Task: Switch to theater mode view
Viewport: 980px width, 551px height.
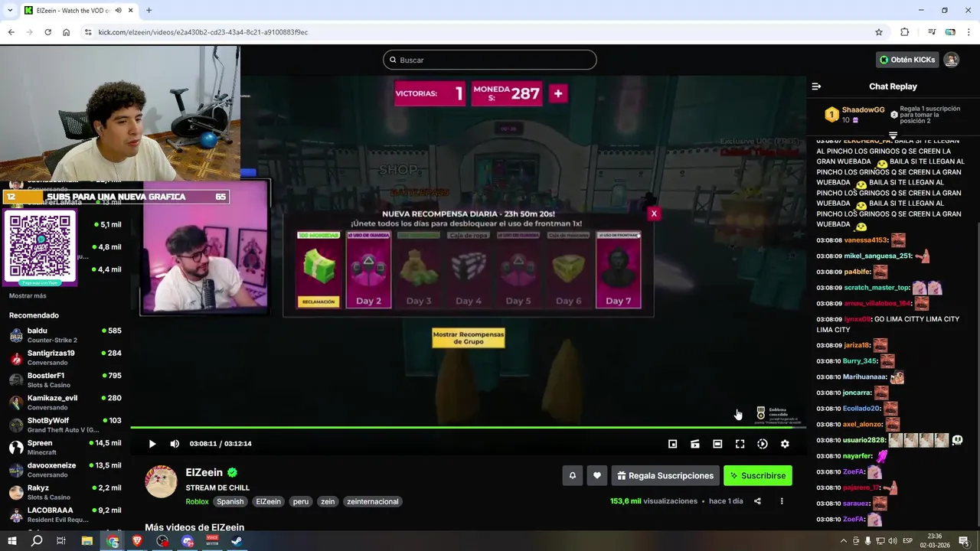Action: point(717,444)
